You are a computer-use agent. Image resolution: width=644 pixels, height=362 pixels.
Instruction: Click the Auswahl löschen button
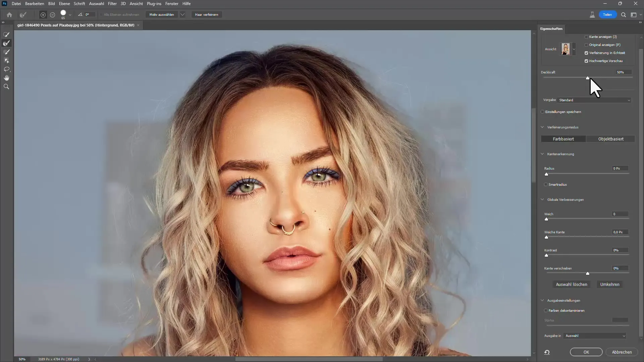point(572,285)
